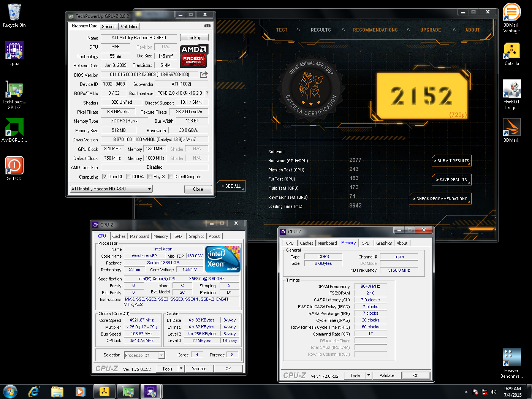
Task: Click the Close button in GPU-Z
Action: [198, 189]
